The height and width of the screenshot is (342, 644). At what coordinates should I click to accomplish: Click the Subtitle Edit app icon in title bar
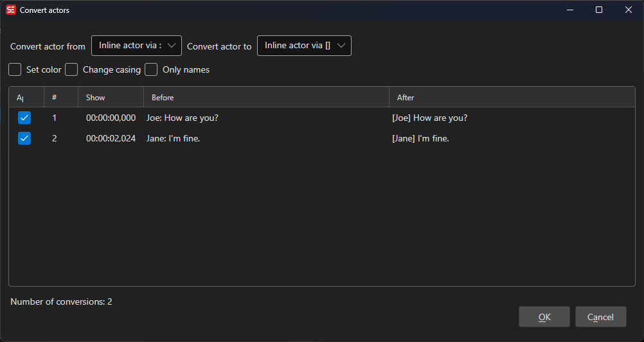(10, 10)
